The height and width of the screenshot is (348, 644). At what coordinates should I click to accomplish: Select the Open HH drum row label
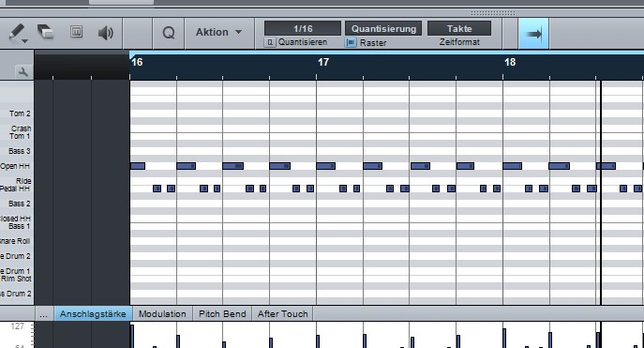[x=15, y=166]
